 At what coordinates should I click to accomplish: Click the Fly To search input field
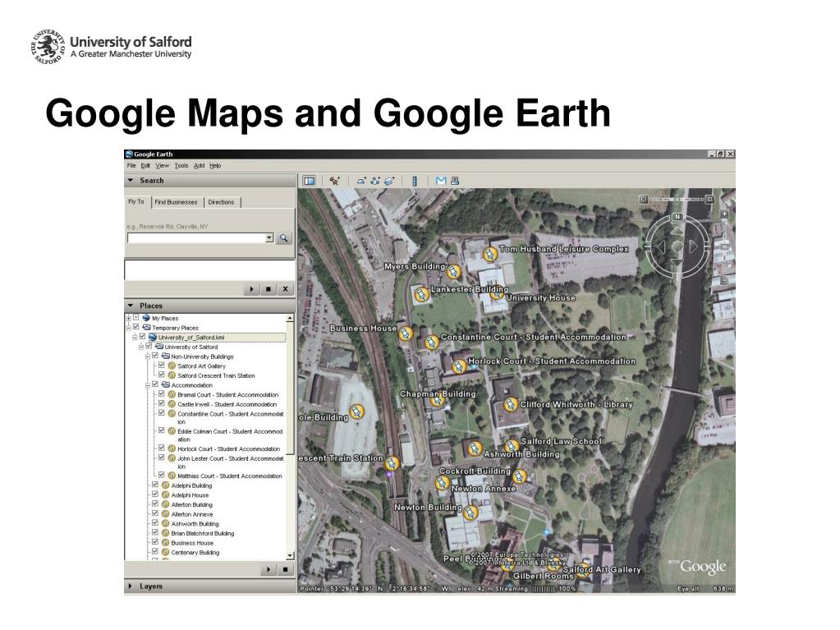click(196, 238)
